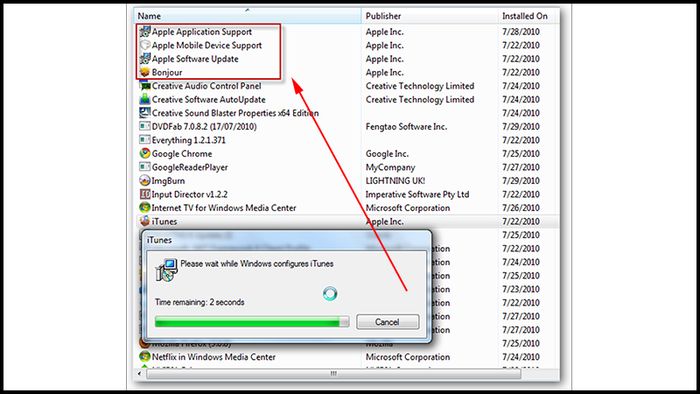Select Internet TV for Windows Media Center
700x394 pixels.
point(224,207)
